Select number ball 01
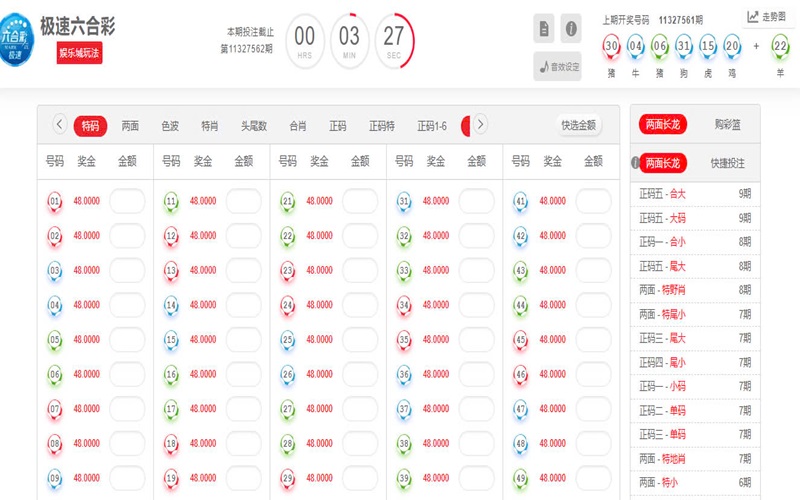Image resolution: width=800 pixels, height=500 pixels. (55, 202)
